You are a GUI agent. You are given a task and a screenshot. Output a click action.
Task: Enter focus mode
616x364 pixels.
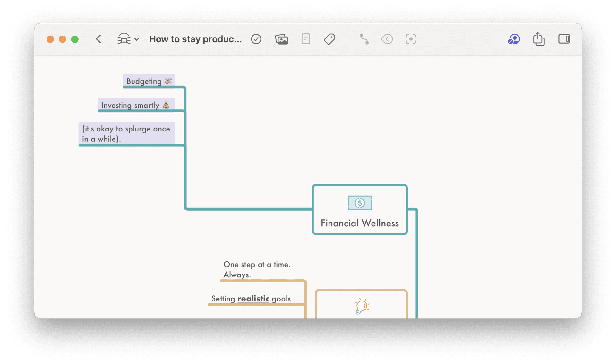pos(411,39)
